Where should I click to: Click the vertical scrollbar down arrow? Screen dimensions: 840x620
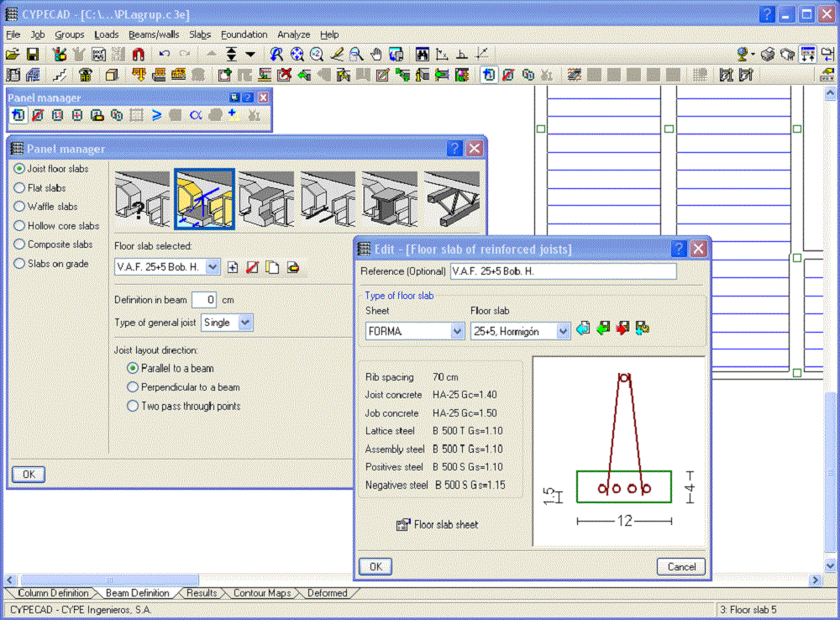point(830,565)
